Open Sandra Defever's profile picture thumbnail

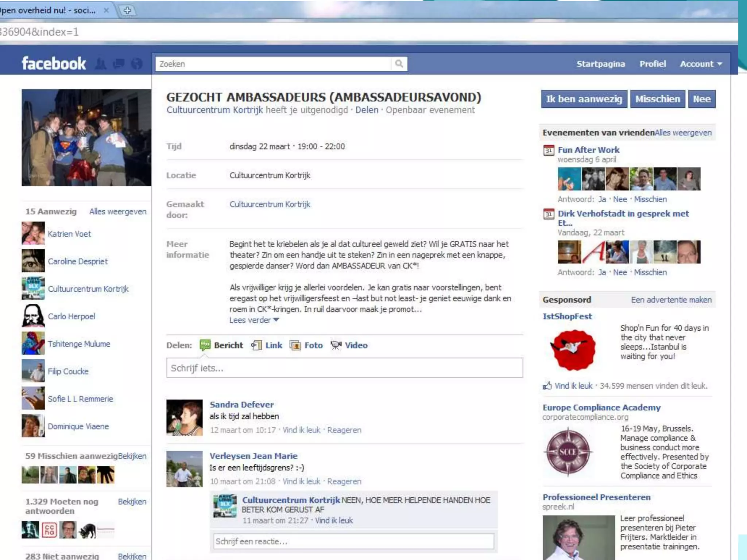pyautogui.click(x=184, y=417)
